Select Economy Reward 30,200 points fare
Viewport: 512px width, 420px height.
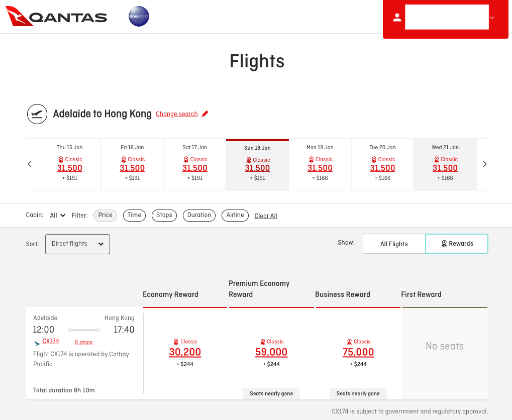pos(185,352)
